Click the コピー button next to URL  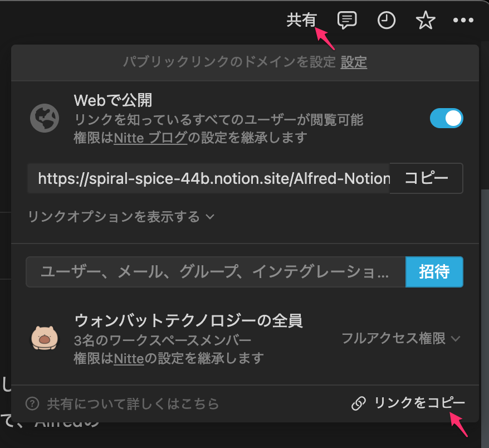tap(426, 178)
